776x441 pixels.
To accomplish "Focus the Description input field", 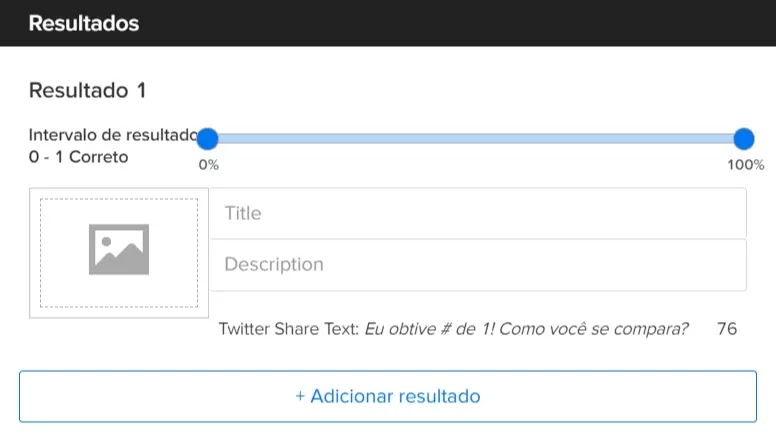I will (478, 265).
